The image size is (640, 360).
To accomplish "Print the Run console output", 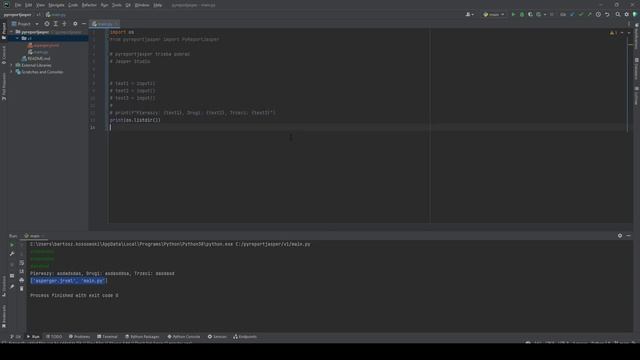I will click(22, 280).
